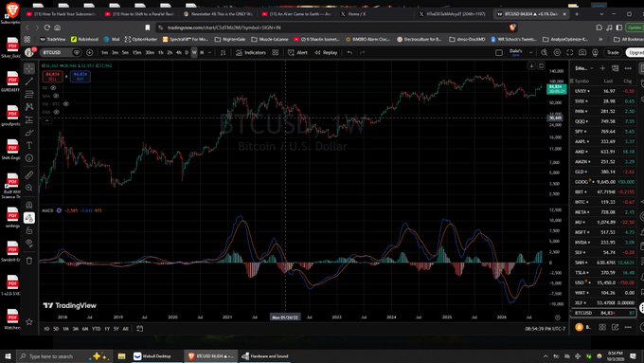Screen dimensions: 644x363
Task: Open the chart style candle selector
Action: [x=223, y=53]
